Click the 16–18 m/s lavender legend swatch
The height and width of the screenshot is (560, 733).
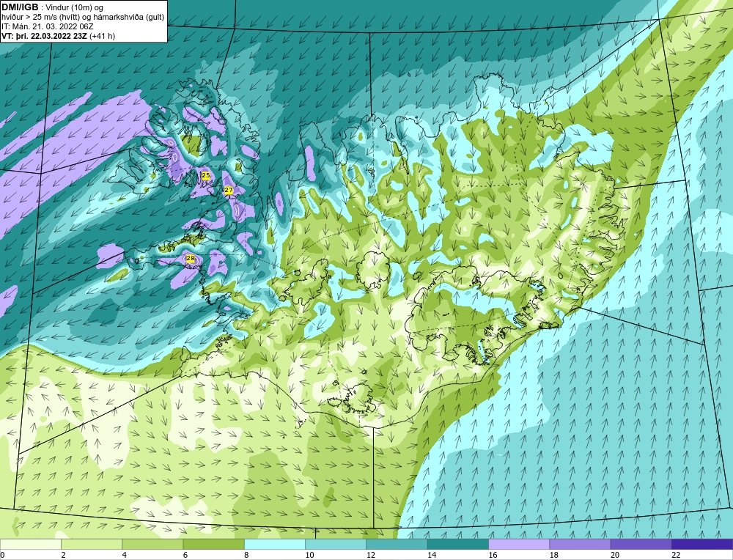[519, 544]
